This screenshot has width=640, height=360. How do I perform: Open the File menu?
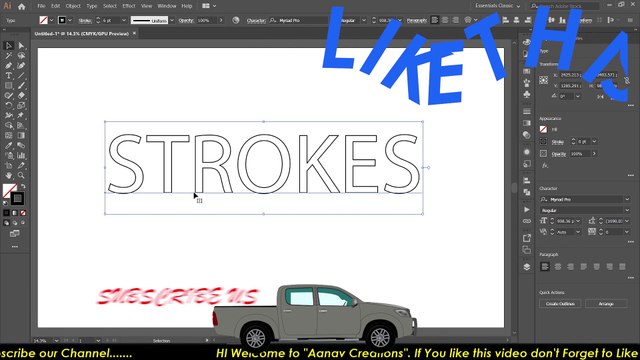(41, 6)
